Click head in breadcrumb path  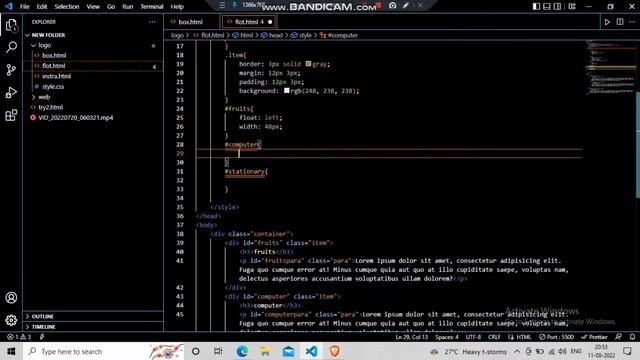tap(276, 36)
